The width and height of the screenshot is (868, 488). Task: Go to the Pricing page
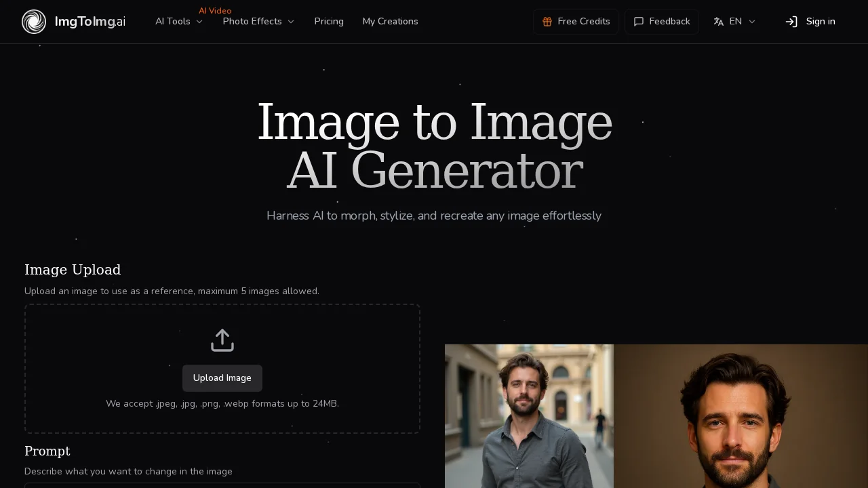[329, 21]
